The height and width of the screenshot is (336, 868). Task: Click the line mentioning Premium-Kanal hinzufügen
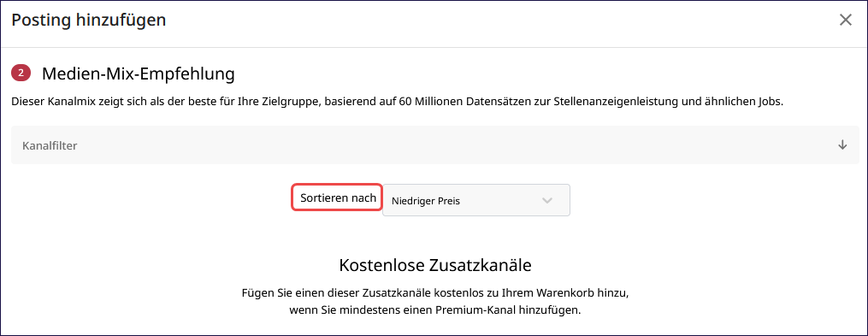pos(435,310)
